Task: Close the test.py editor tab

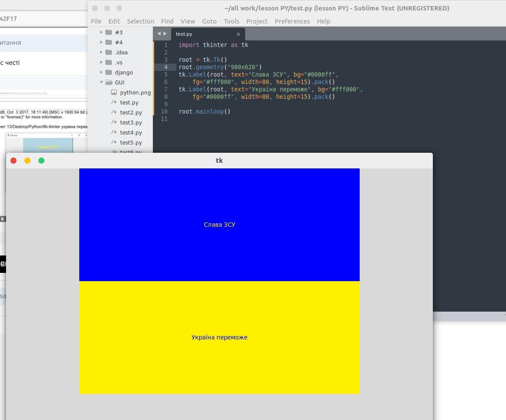Action: 238,34
